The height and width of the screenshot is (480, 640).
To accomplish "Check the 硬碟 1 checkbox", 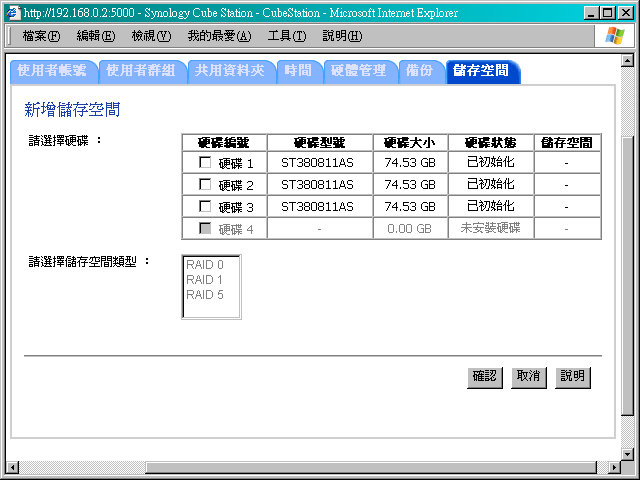I will tap(205, 162).
